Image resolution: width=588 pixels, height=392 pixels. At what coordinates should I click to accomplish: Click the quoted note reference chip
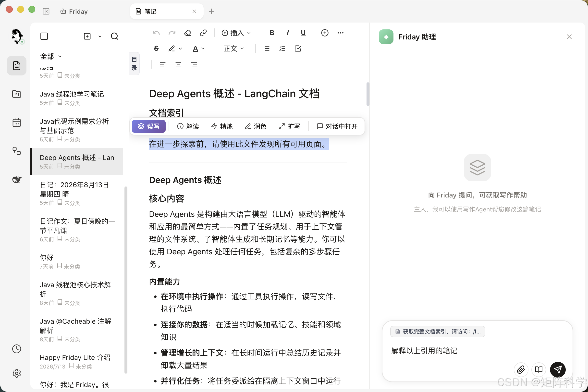coord(438,331)
